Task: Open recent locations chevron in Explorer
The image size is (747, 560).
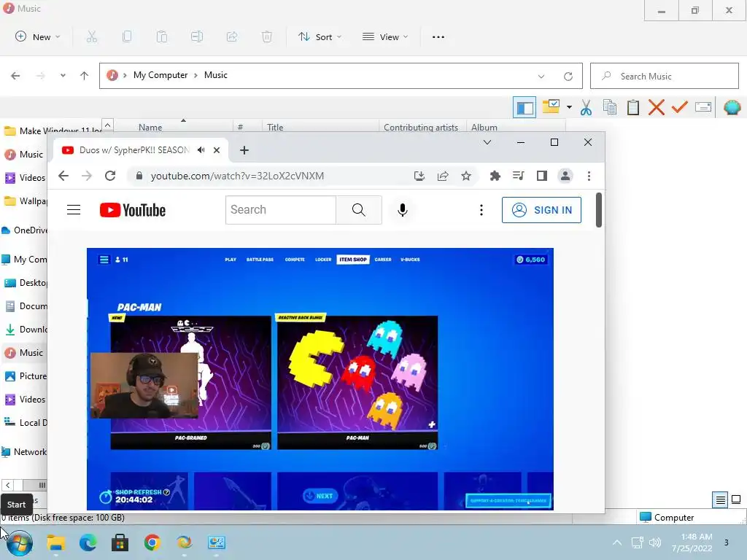Action: [63, 76]
